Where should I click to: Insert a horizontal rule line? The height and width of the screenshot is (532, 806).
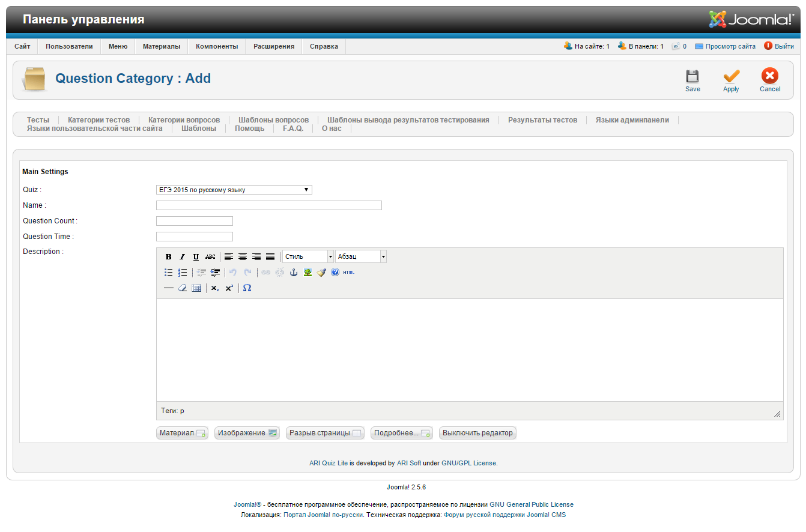tap(169, 288)
